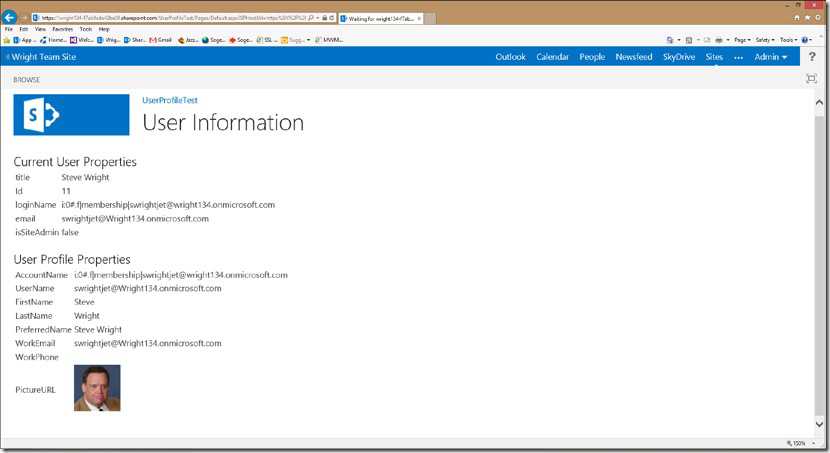This screenshot has width=830, height=453.
Task: Open the Favorites menu
Action: coord(62,29)
